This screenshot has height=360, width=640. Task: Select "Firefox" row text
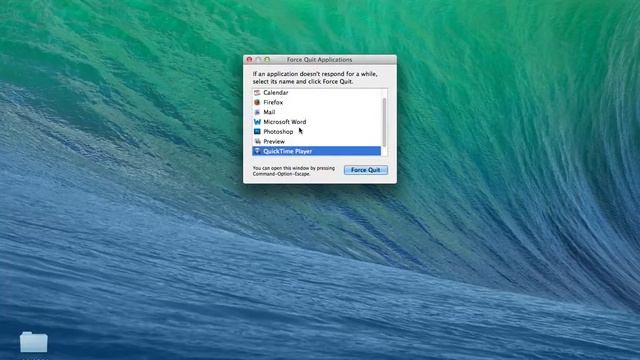coord(273,102)
